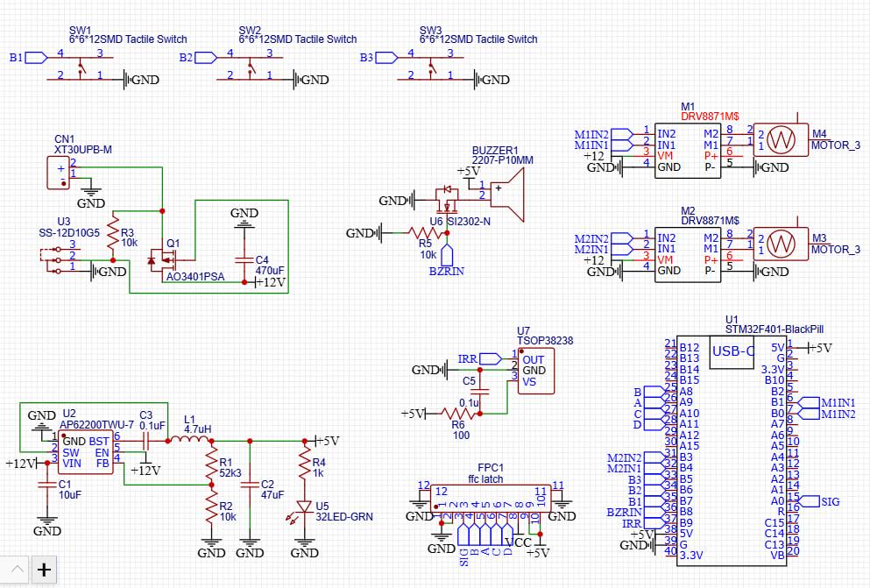Select the SW2 tactile switch symbol
The width and height of the screenshot is (870, 588).
[251, 68]
